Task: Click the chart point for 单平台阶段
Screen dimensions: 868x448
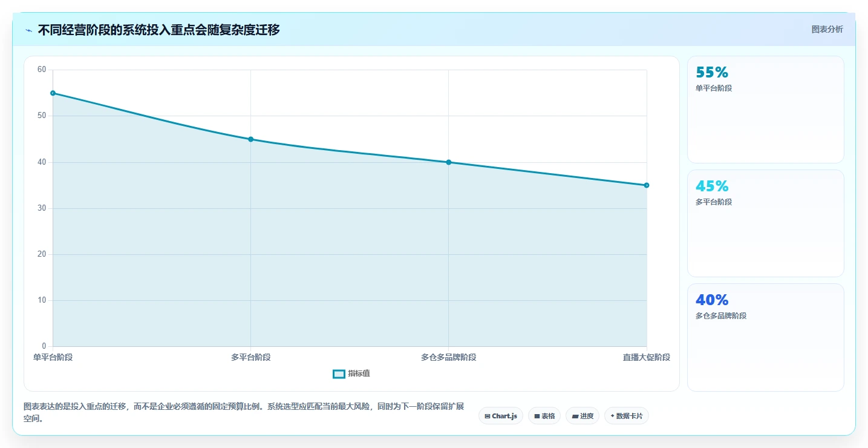Action: pos(53,93)
